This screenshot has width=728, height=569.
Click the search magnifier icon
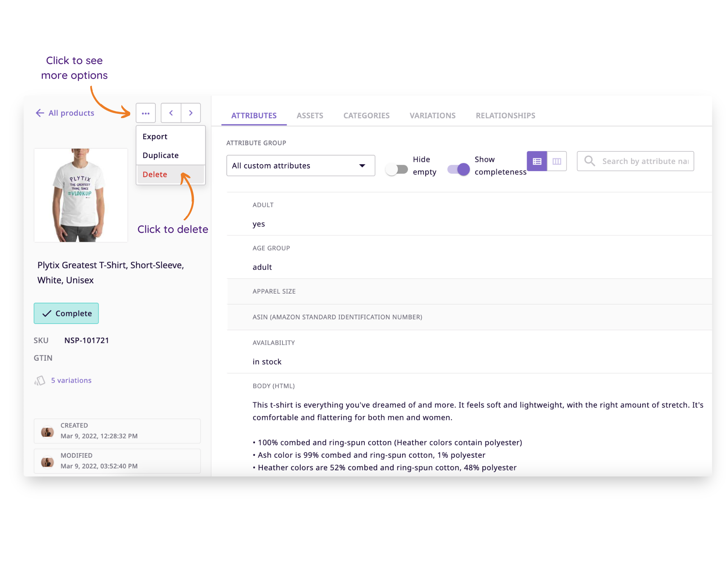tap(589, 161)
